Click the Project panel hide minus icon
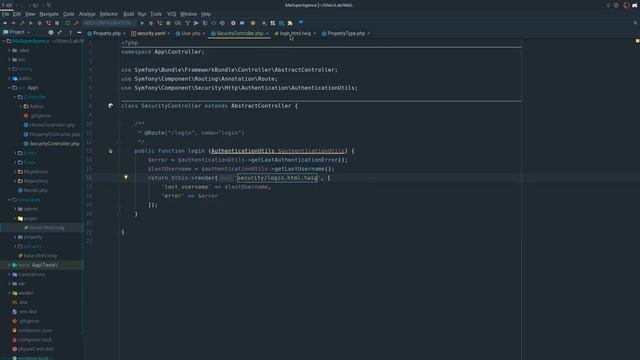The height and width of the screenshot is (360, 640). click(79, 32)
